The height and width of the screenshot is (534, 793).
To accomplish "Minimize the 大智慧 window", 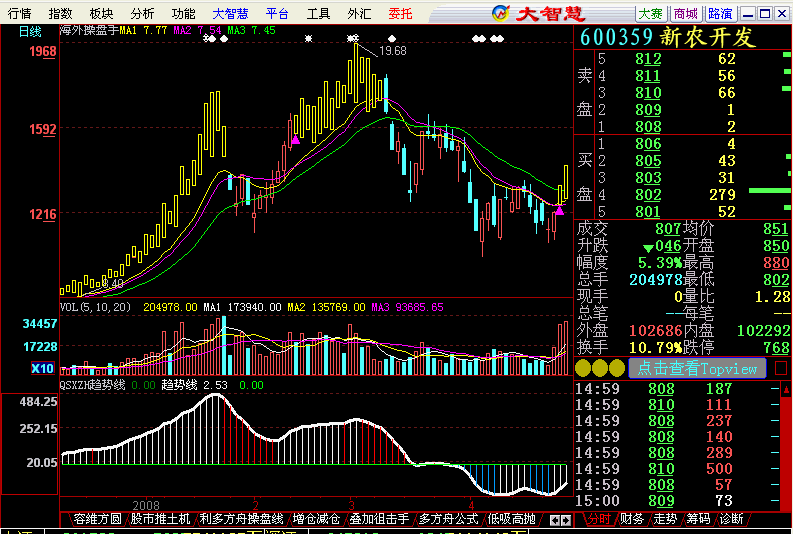I will pyautogui.click(x=748, y=14).
